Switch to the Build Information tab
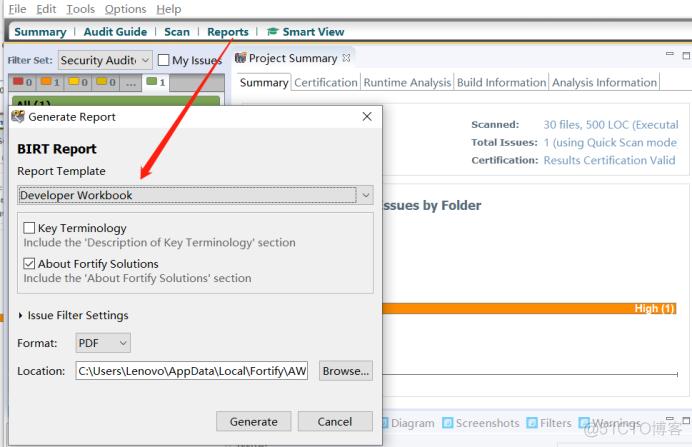Image resolution: width=692 pixels, height=447 pixels. click(501, 83)
